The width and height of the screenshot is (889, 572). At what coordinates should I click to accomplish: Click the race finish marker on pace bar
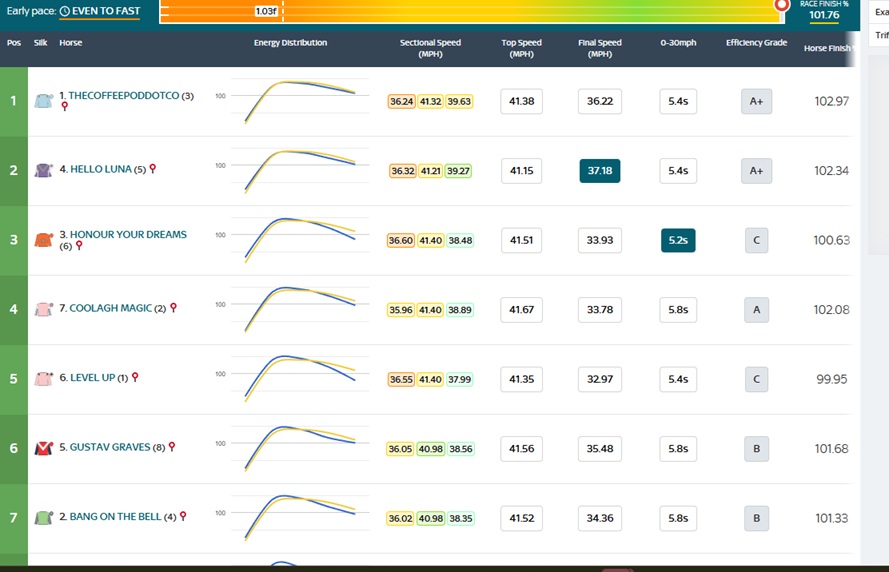pyautogui.click(x=783, y=6)
